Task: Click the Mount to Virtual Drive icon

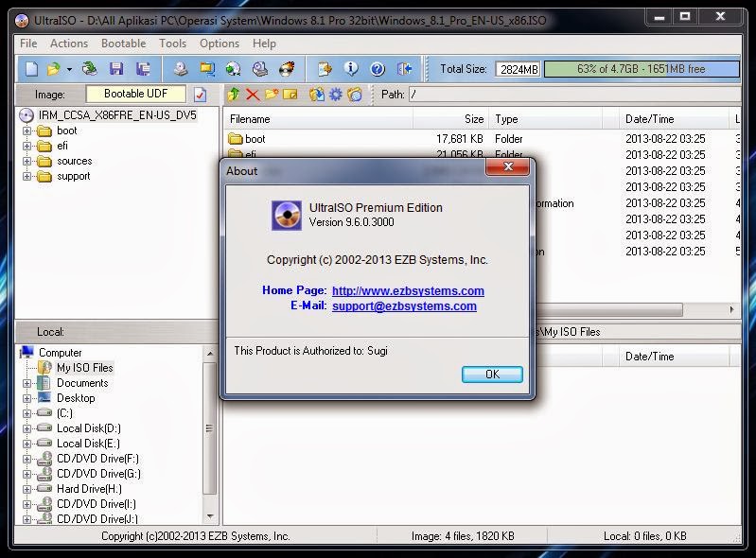Action: [260, 69]
